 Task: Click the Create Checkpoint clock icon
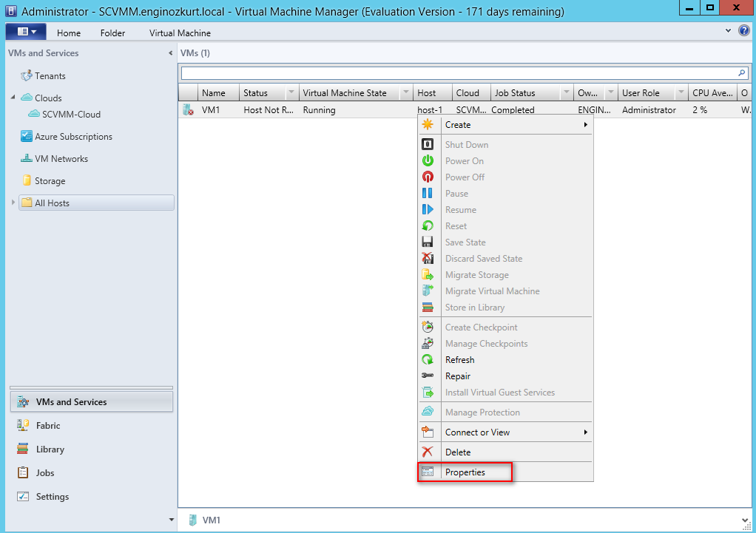click(x=427, y=327)
